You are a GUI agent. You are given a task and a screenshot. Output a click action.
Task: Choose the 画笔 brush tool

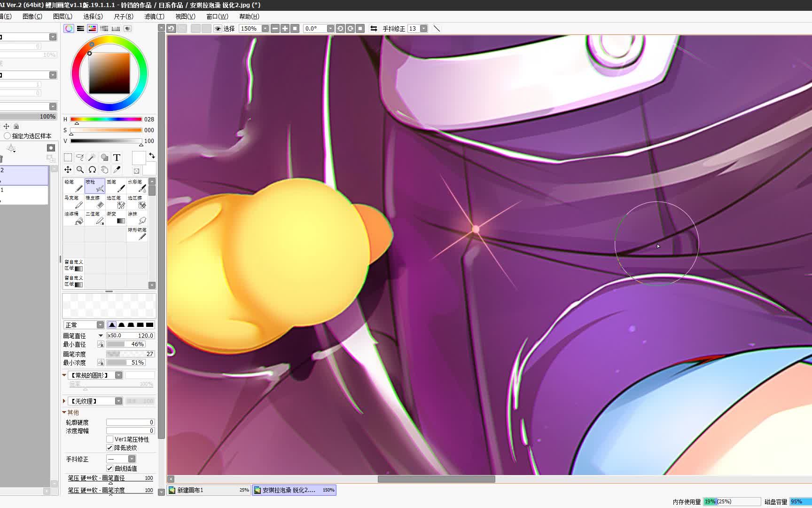(x=116, y=186)
